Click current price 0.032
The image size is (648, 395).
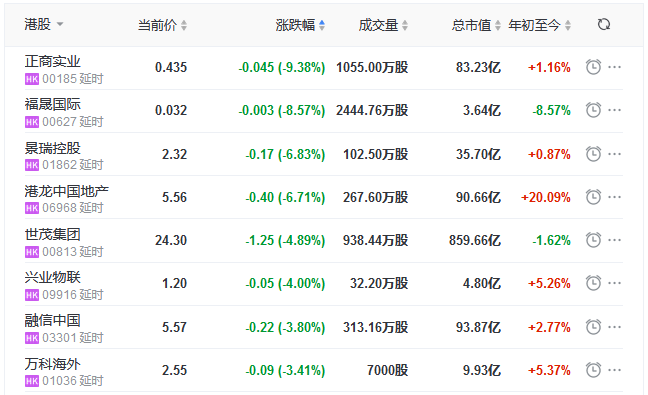point(171,110)
